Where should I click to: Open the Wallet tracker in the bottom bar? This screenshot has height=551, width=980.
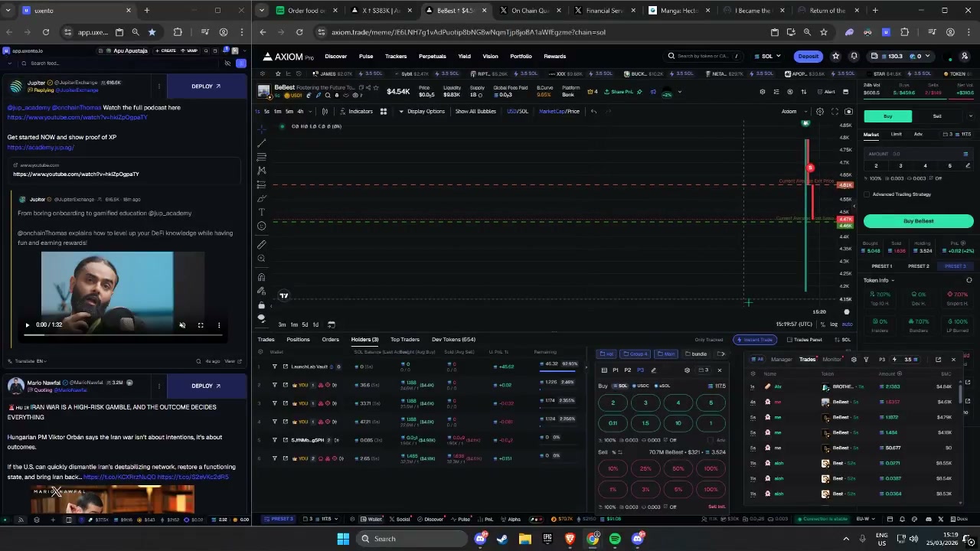pos(371,519)
